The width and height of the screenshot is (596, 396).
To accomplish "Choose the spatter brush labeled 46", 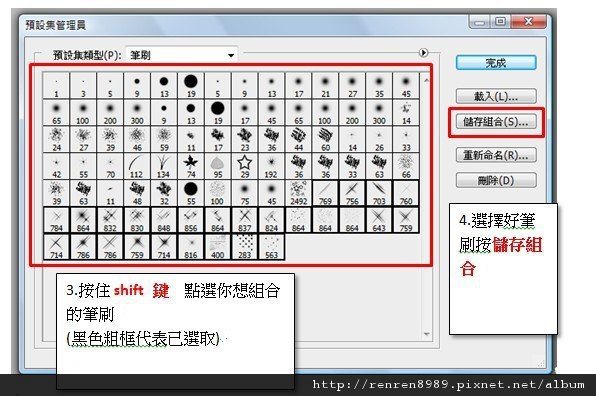I will click(137, 140).
